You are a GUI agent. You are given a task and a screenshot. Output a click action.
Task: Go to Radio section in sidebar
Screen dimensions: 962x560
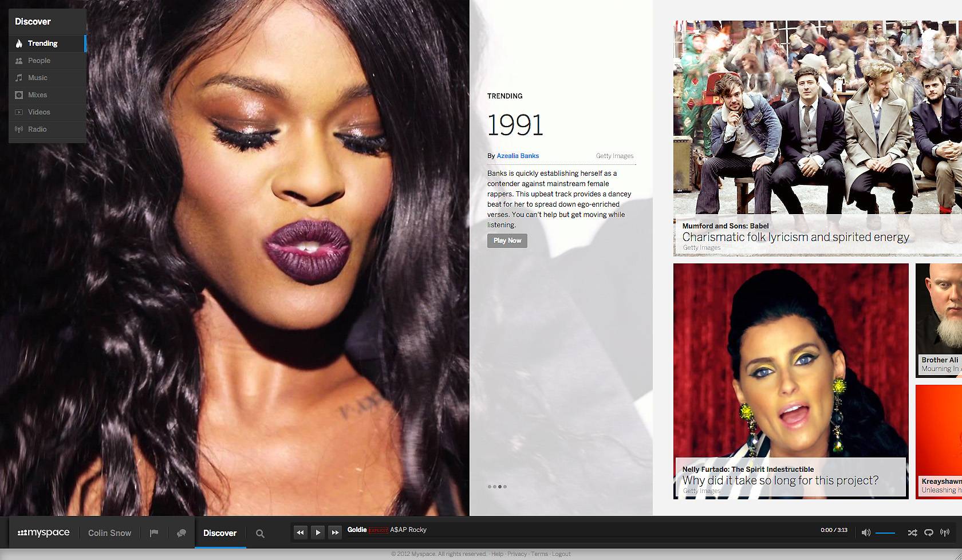pos(37,129)
